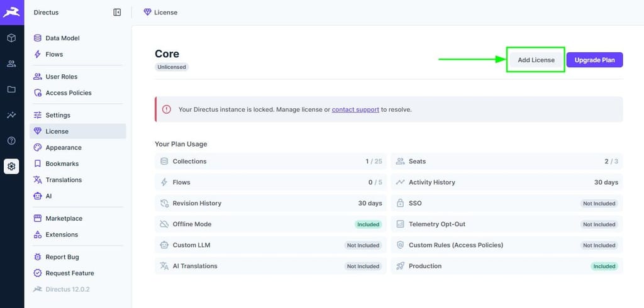The height and width of the screenshot is (308, 644).
Task: Open Access Policies page
Action: point(77,93)
